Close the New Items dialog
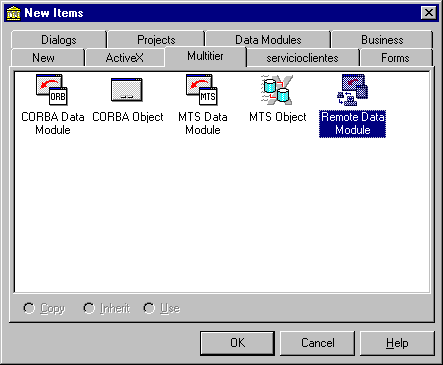The width and height of the screenshot is (443, 365). (x=429, y=13)
